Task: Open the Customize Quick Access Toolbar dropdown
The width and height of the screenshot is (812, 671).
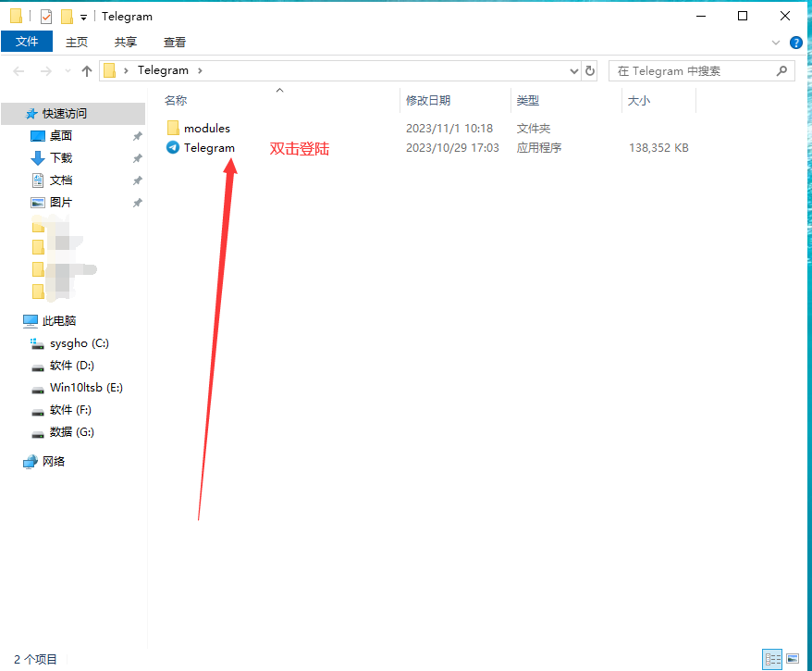Action: [83, 18]
